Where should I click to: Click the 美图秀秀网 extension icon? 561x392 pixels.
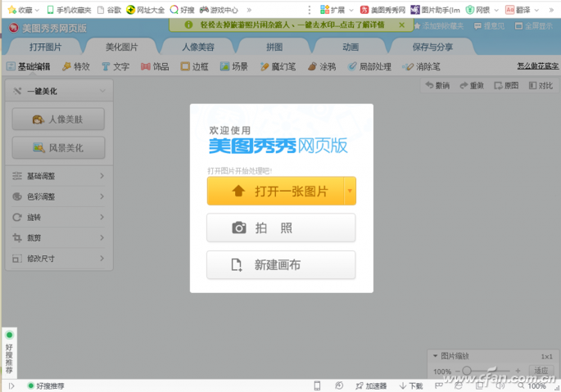click(x=382, y=10)
